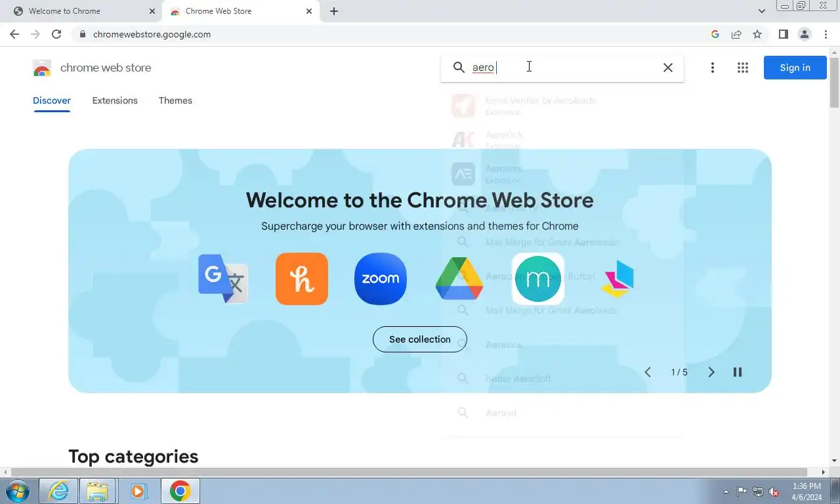Choose the Better AeroSoft suggestion
Image resolution: width=840 pixels, height=504 pixels.
tap(562, 379)
